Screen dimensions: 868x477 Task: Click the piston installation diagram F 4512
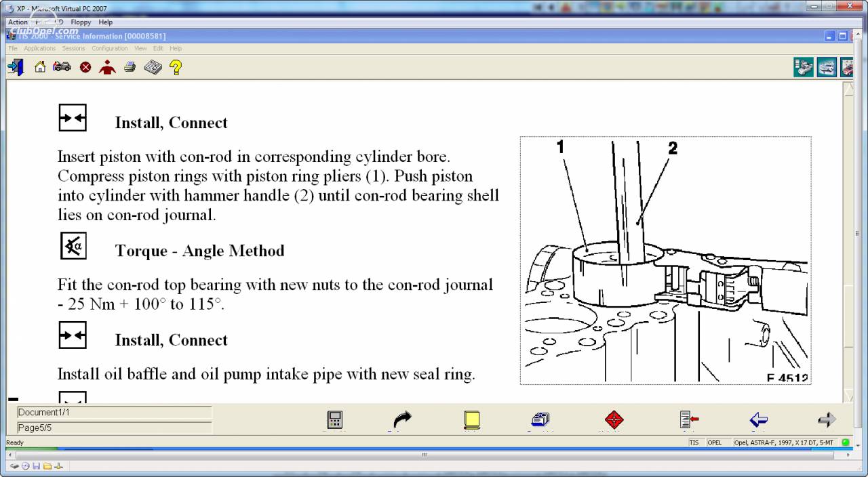pyautogui.click(x=665, y=261)
